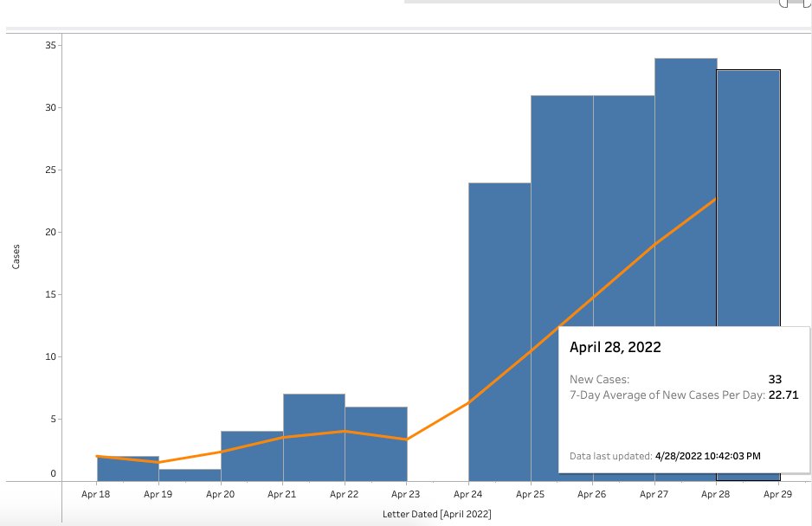Click the 'New Cases:' tooltip label

pyautogui.click(x=599, y=379)
